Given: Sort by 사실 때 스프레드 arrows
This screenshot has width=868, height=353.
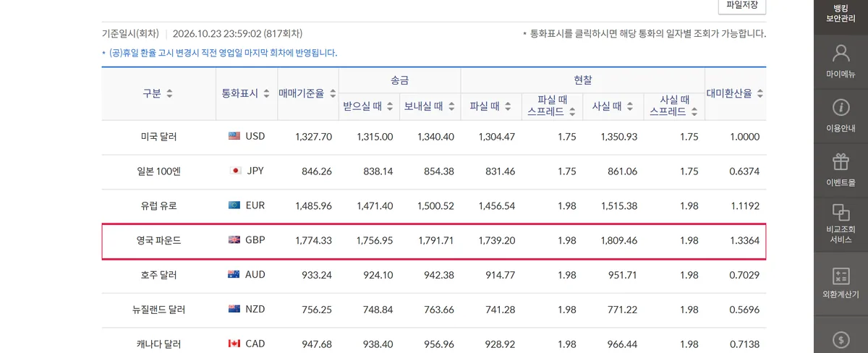Looking at the screenshot, I should click(x=694, y=112).
